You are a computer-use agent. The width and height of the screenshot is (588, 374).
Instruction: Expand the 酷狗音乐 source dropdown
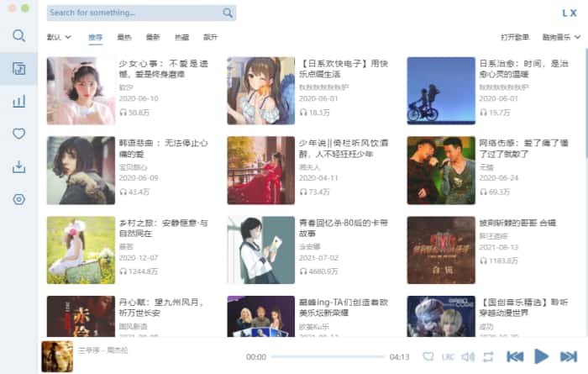point(561,37)
